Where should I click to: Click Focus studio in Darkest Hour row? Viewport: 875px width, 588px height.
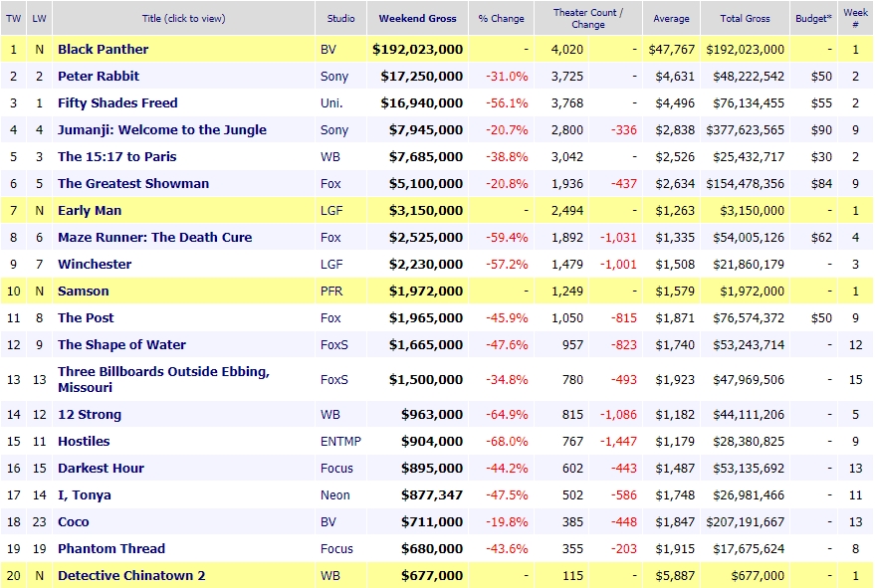tap(337, 468)
